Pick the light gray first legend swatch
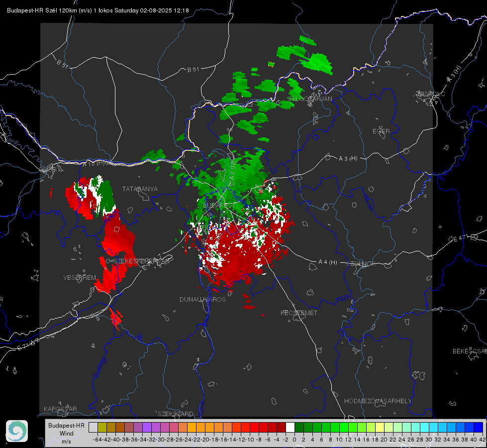487x448 pixels. (x=93, y=427)
